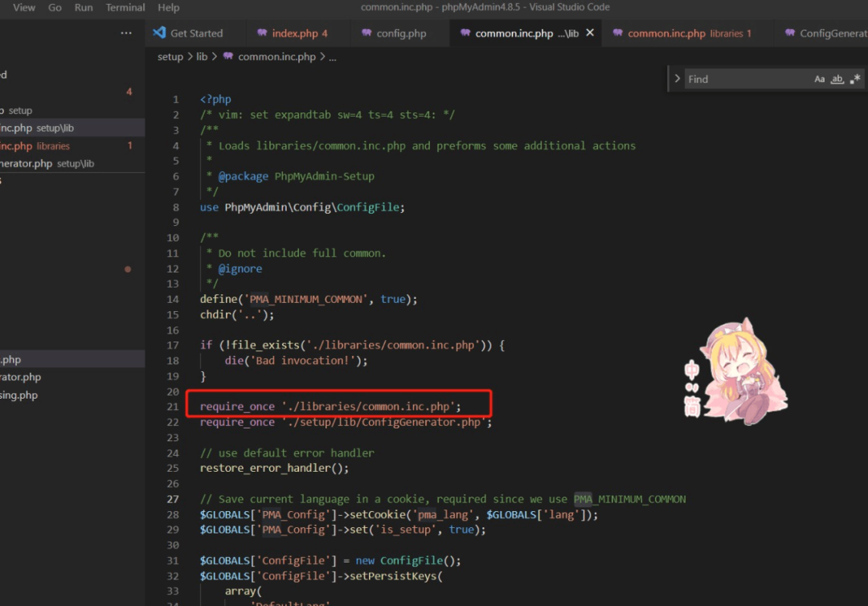This screenshot has width=868, height=606.
Task: Click PHP icon on active common.inc.php tab
Action: coord(465,33)
